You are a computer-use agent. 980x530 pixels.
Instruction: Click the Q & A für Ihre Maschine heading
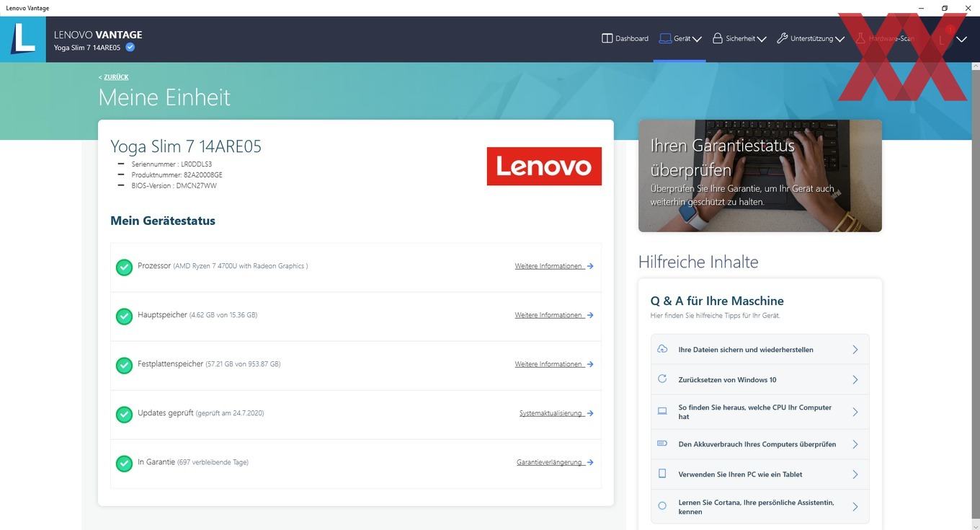[717, 301]
